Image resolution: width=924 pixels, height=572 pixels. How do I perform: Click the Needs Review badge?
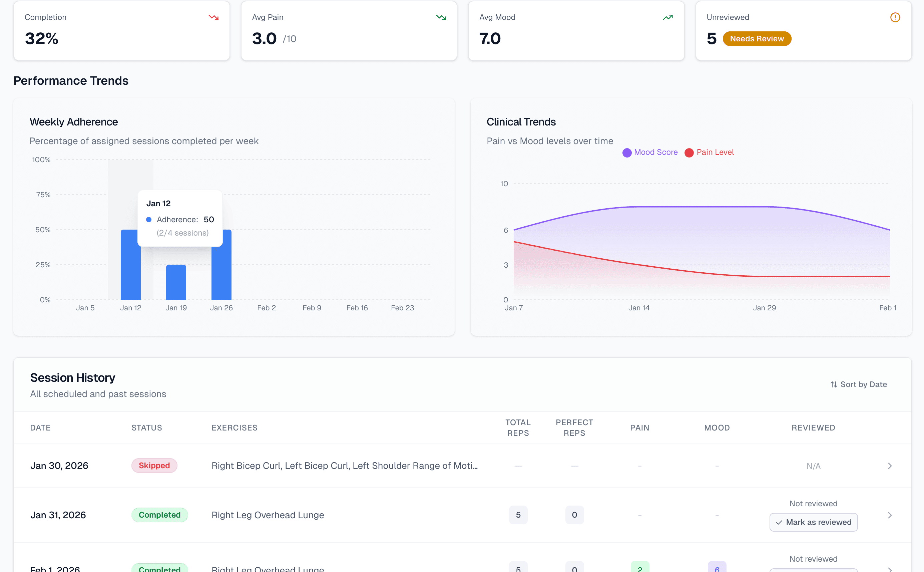click(x=757, y=39)
